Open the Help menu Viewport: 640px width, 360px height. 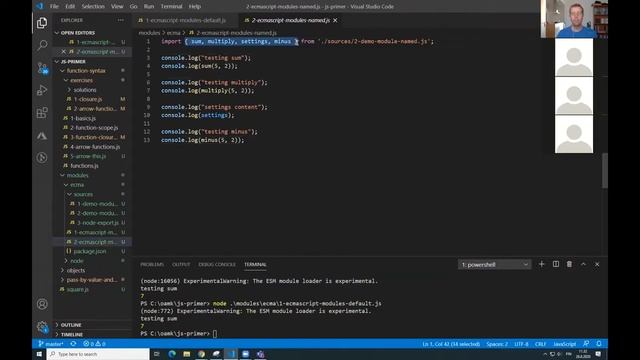coord(195,7)
